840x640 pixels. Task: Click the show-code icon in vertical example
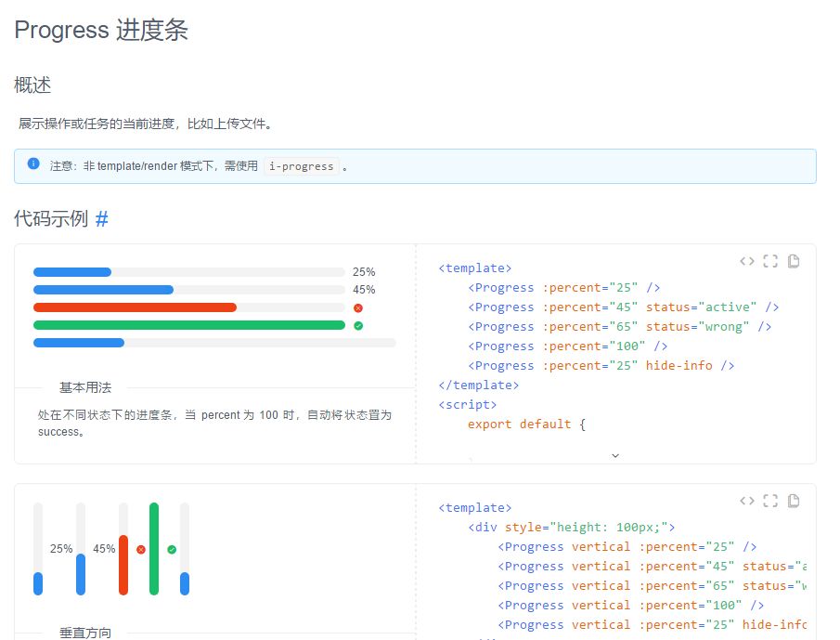pos(747,501)
